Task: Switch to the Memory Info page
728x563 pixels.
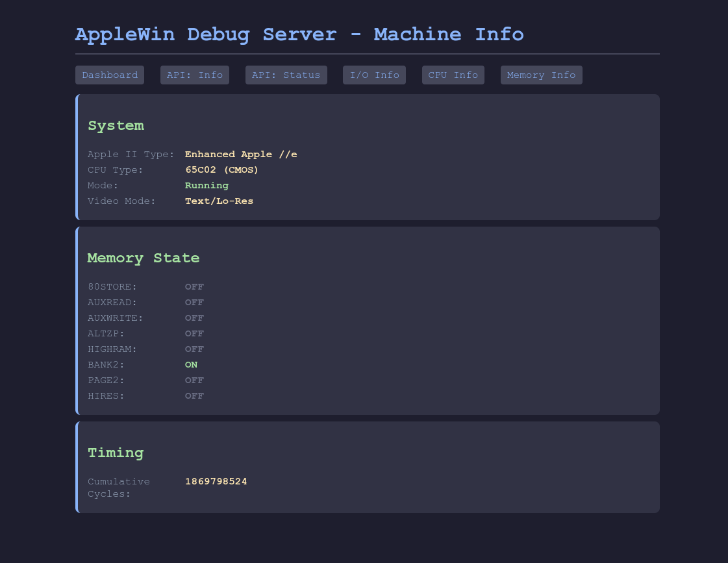Action: [541, 75]
